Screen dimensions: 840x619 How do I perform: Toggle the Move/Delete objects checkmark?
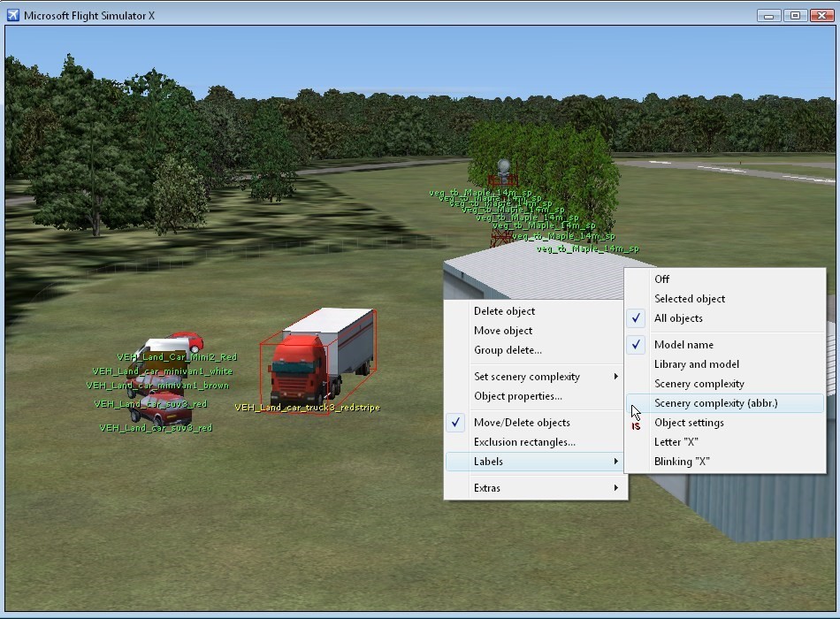tap(522, 423)
